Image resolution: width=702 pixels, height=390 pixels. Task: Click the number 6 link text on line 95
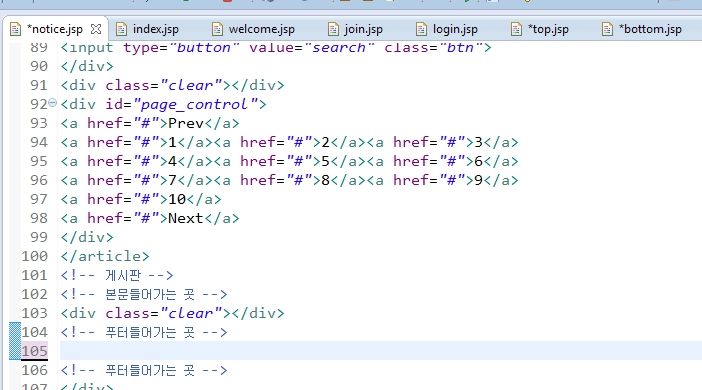(x=479, y=161)
